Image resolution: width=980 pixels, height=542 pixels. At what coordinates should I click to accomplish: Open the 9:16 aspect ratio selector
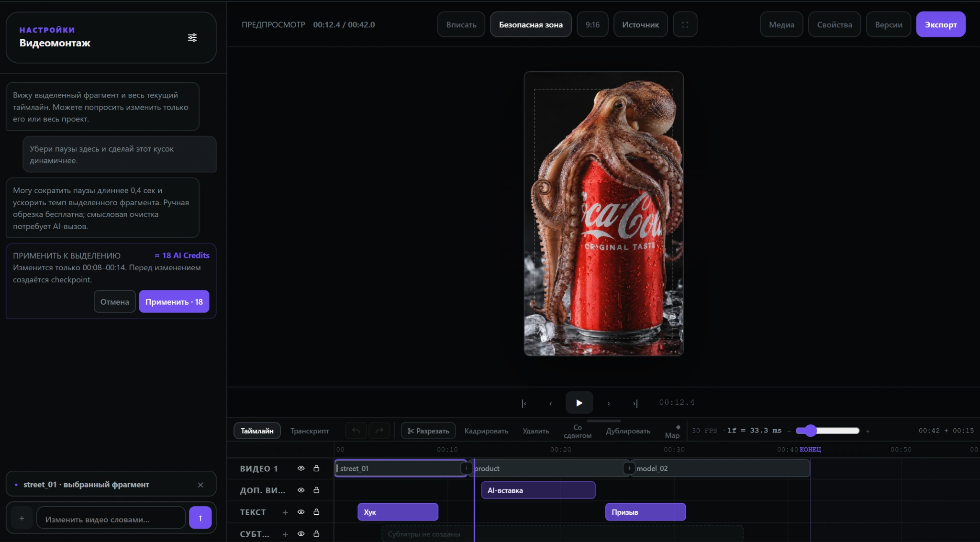592,24
